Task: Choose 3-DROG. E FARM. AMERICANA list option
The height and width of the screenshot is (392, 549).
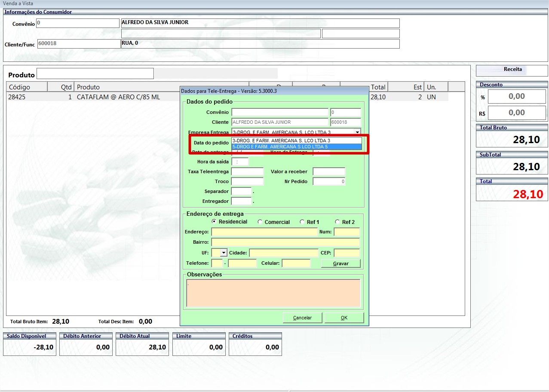Action: (296, 141)
